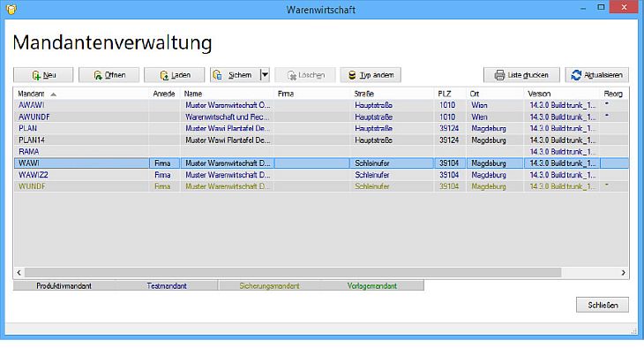This screenshot has width=644, height=348.
Task: Click the folder icon on Öffnen button
Action: click(x=98, y=75)
